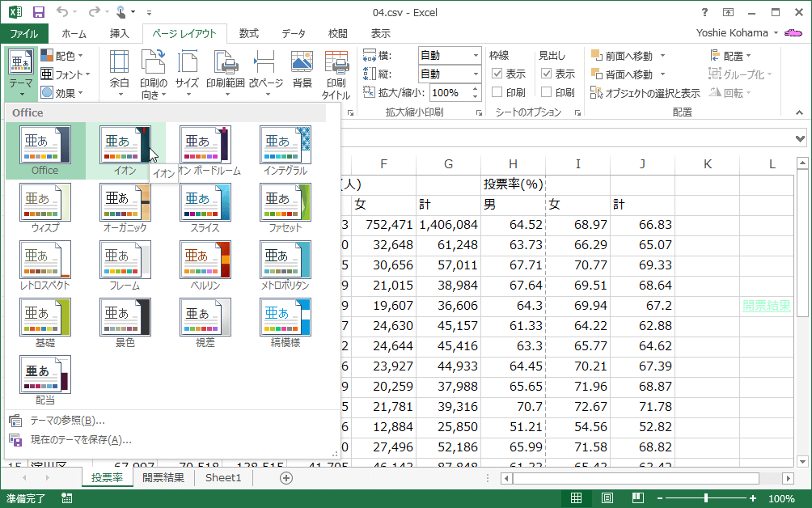This screenshot has height=508, width=812.
Task: Open the 印刷範囲 print area button
Action: tap(226, 74)
